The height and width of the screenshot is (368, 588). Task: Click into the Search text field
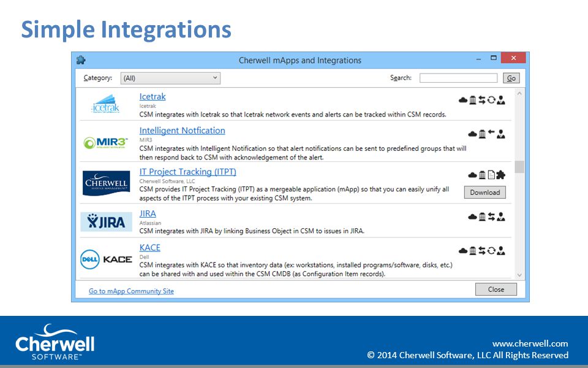click(x=458, y=78)
